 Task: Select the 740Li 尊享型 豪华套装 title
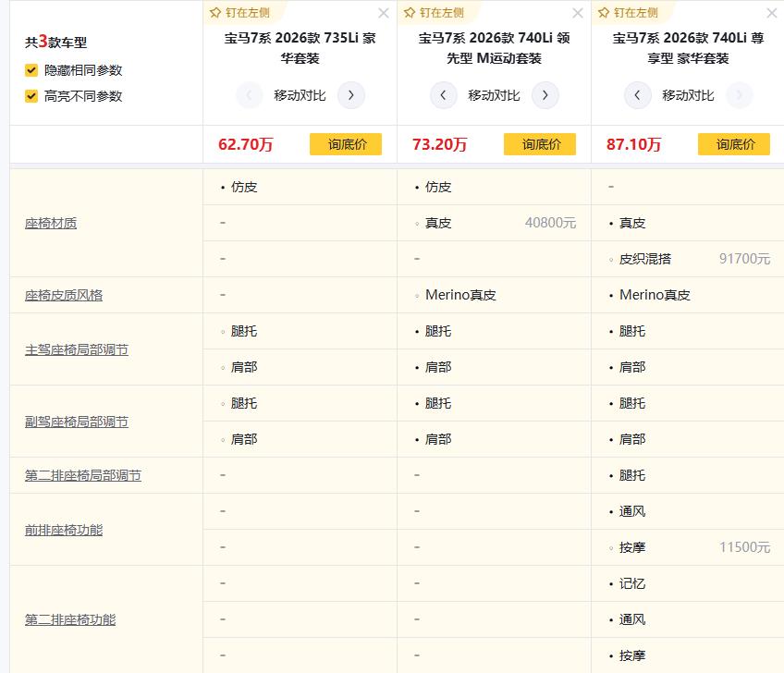[688, 48]
